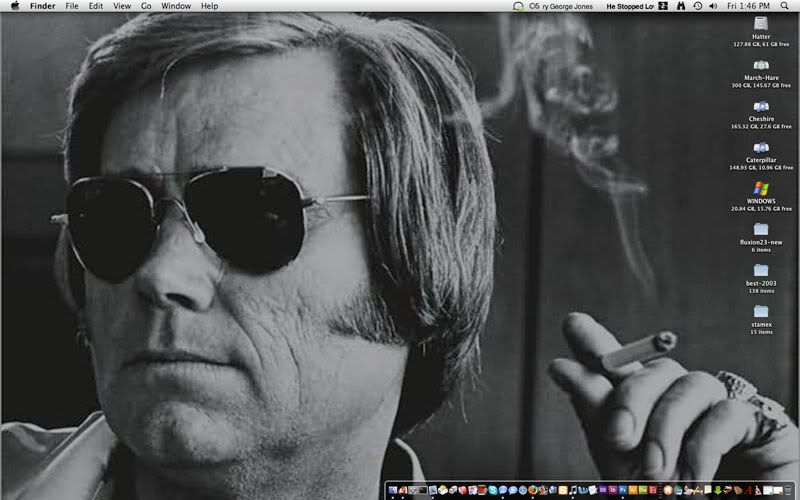
Task: Click the Fri 1:46 PM clock
Action: tap(746, 6)
